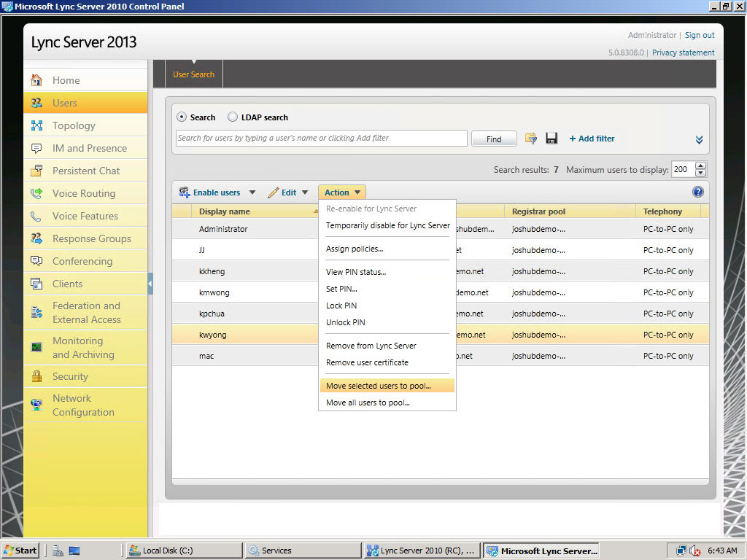Click the Network Configuration icon
The image size is (747, 560).
(36, 405)
